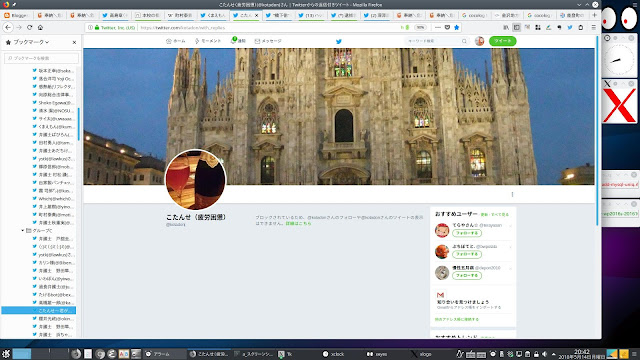Screen dimensions: 640x360
Task: Click the Twitter bird extension toolbar icon
Action: point(570,27)
